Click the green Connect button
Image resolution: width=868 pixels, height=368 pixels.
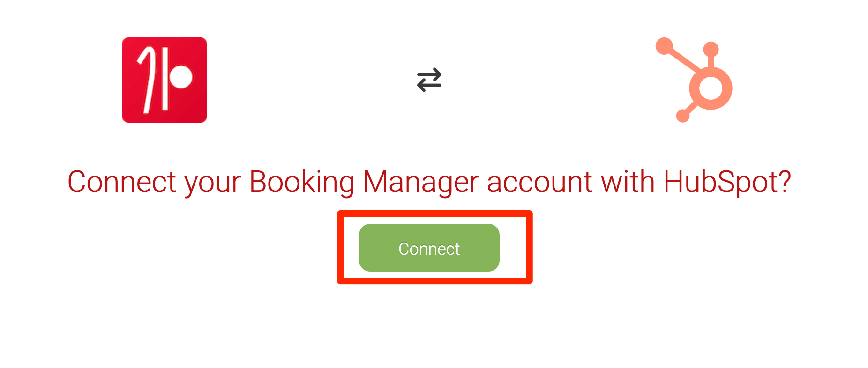pyautogui.click(x=429, y=248)
